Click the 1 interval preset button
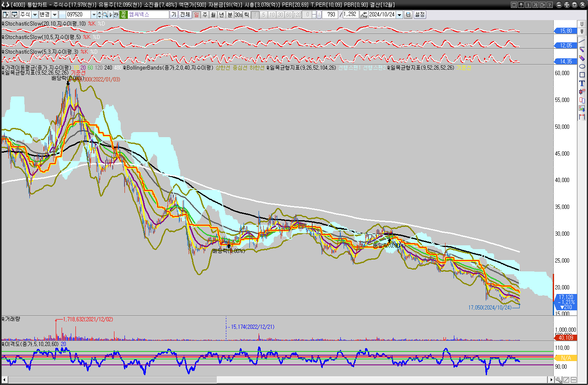Viewport: 588px width, 385px height. (x=255, y=15)
